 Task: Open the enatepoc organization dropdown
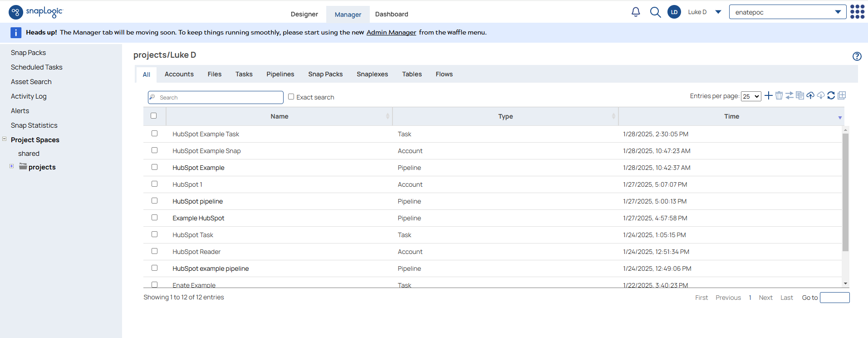[x=788, y=12]
